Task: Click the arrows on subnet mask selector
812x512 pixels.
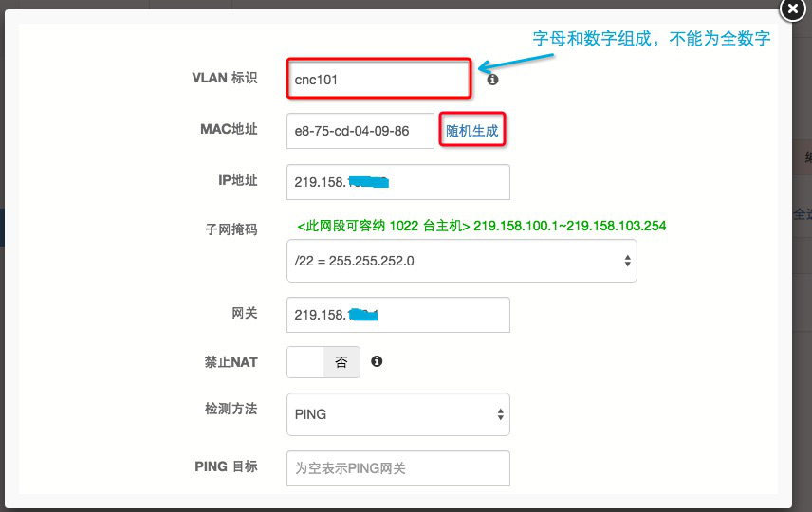Action: pos(627,261)
